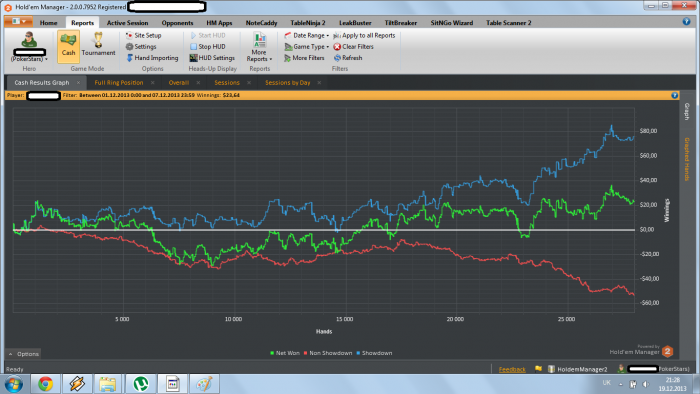Open HUD Settings
The width and height of the screenshot is (700, 394).
[212, 58]
